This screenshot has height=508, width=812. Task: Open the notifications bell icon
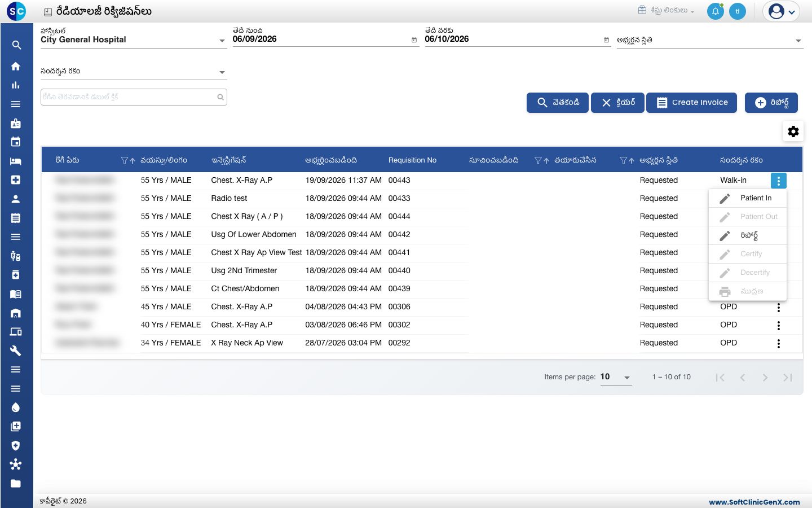click(715, 11)
